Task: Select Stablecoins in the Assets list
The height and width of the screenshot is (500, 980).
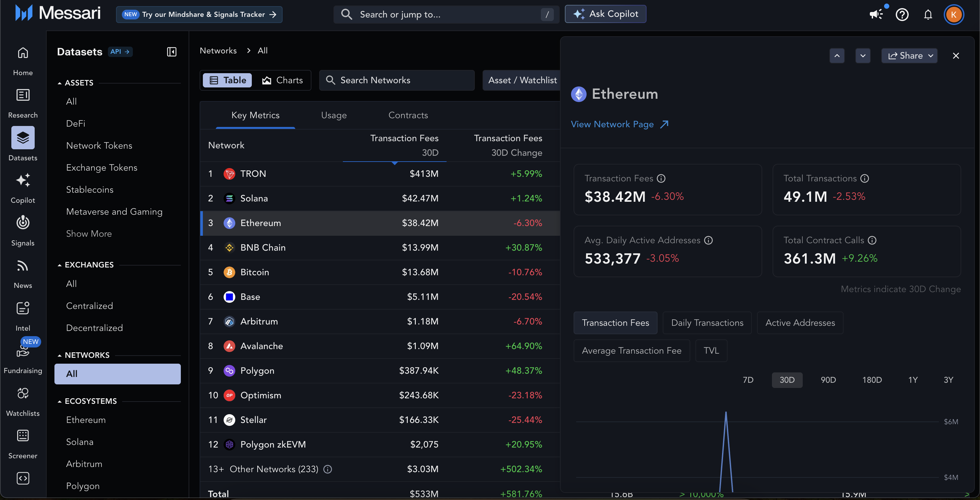Action: (x=90, y=190)
